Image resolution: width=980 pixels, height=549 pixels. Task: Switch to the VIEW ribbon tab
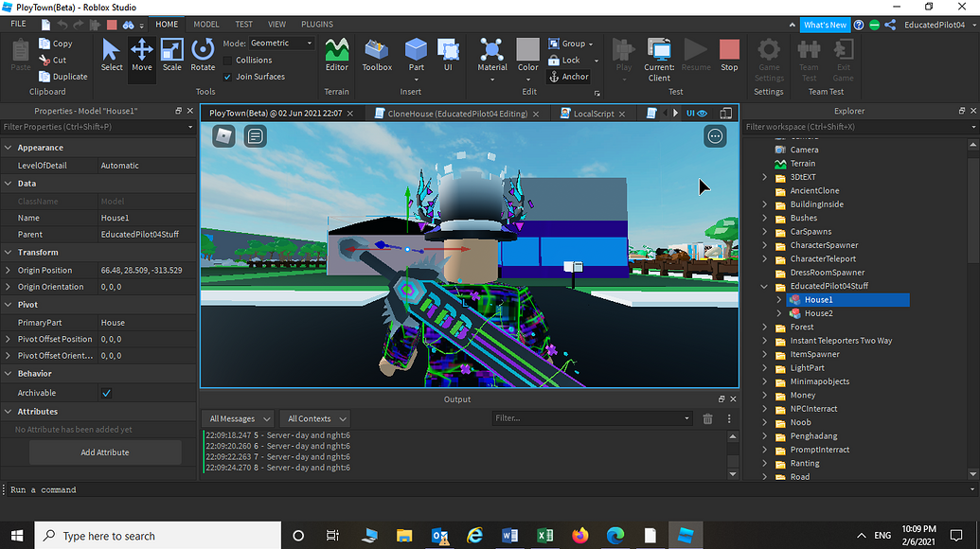(x=276, y=25)
